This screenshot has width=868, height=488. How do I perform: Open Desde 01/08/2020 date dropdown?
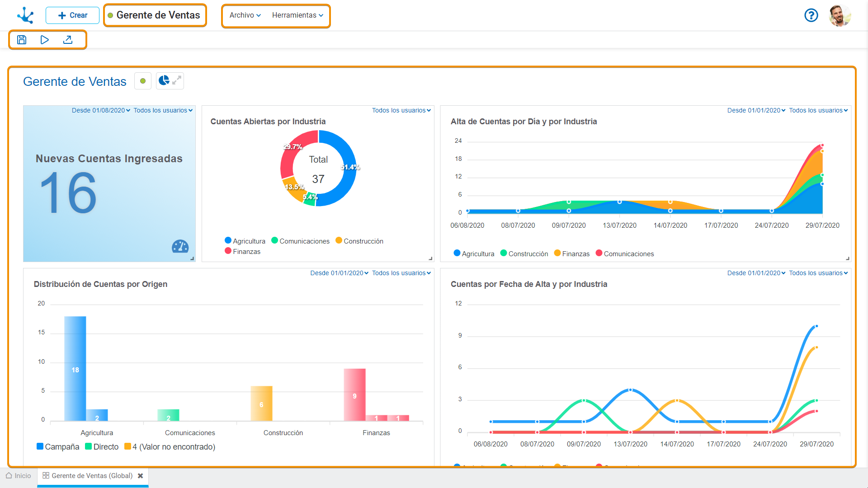click(100, 110)
